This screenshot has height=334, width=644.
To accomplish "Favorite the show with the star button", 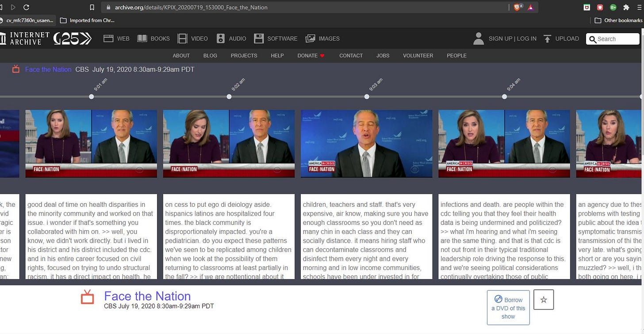I will 544,300.
